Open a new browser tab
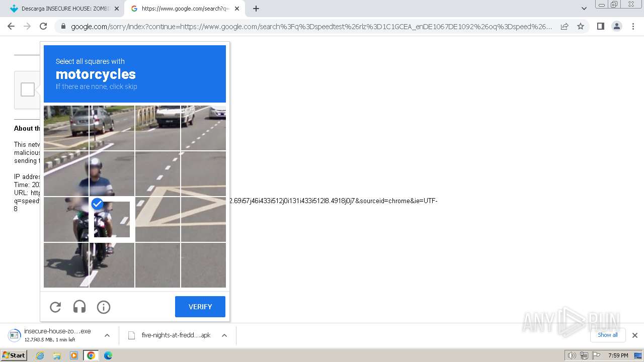Image resolution: width=644 pixels, height=362 pixels. pyautogui.click(x=256, y=9)
